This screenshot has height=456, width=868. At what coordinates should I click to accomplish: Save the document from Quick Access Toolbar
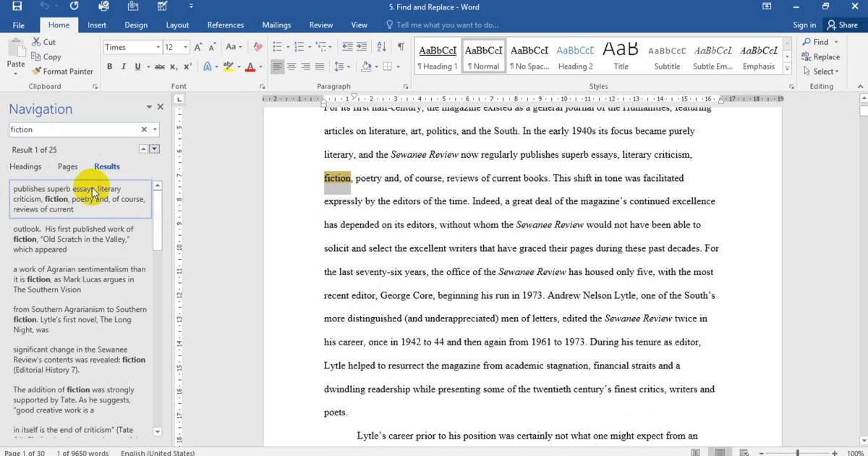17,7
